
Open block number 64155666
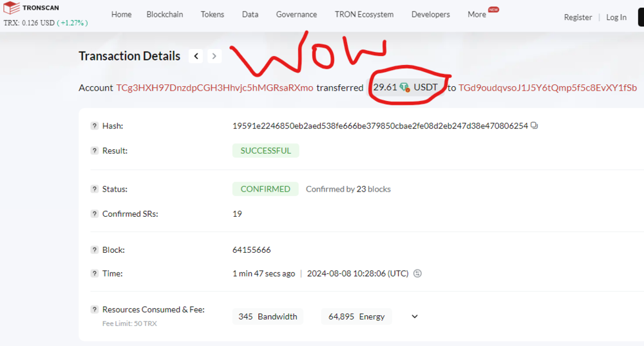[x=251, y=250]
